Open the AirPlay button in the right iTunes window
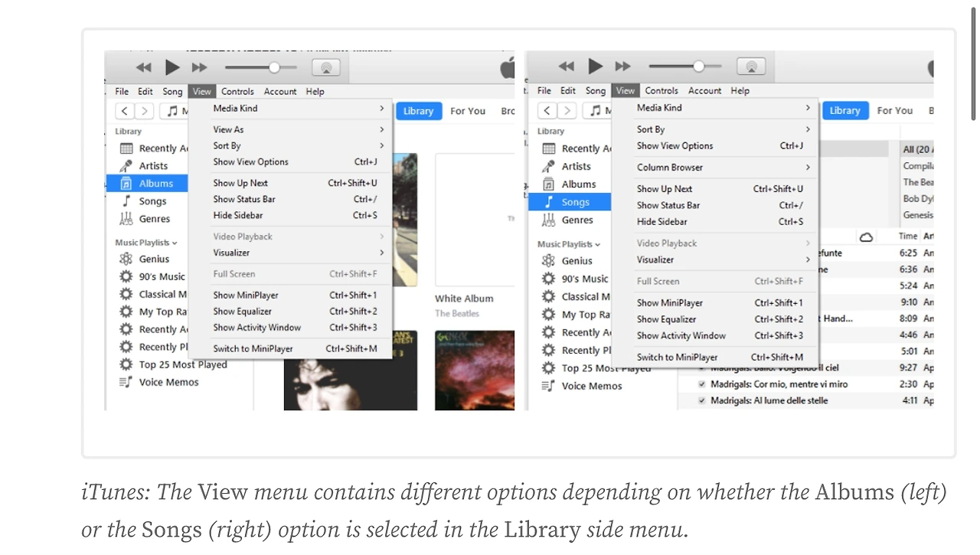 (751, 67)
